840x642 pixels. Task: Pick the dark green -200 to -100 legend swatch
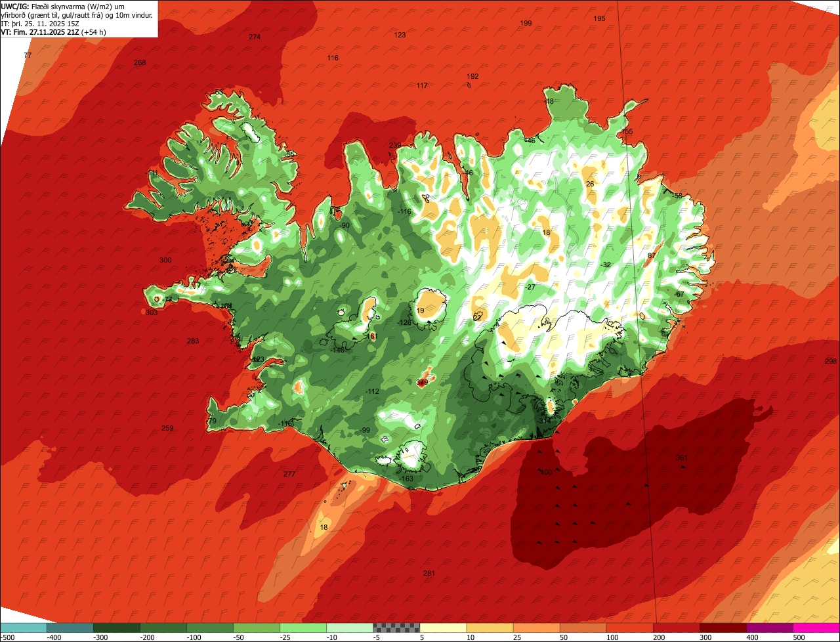(x=163, y=628)
